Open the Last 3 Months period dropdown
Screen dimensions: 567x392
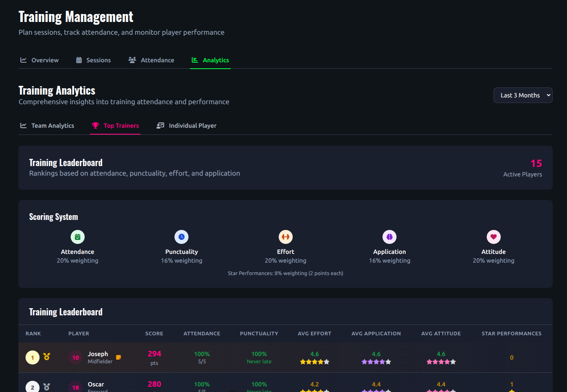coord(523,95)
